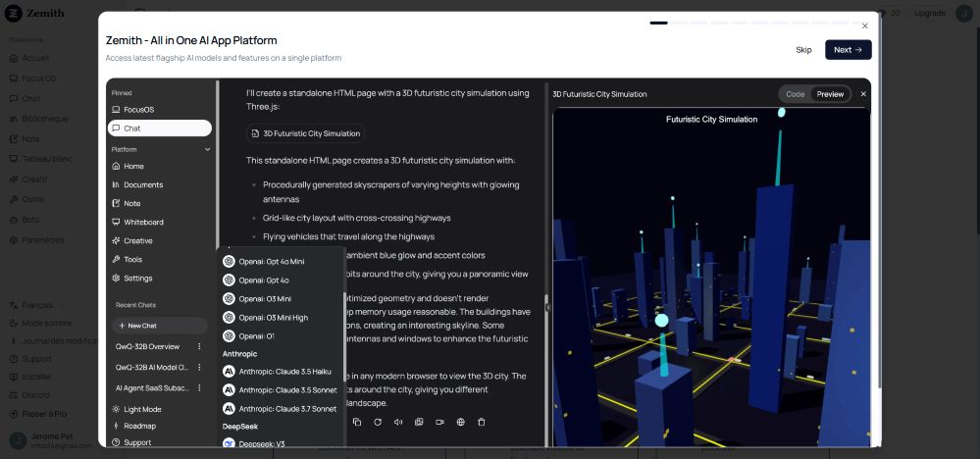The width and height of the screenshot is (980, 459).
Task: Select the highlighted Chat item in the tour preview
Action: [x=159, y=128]
